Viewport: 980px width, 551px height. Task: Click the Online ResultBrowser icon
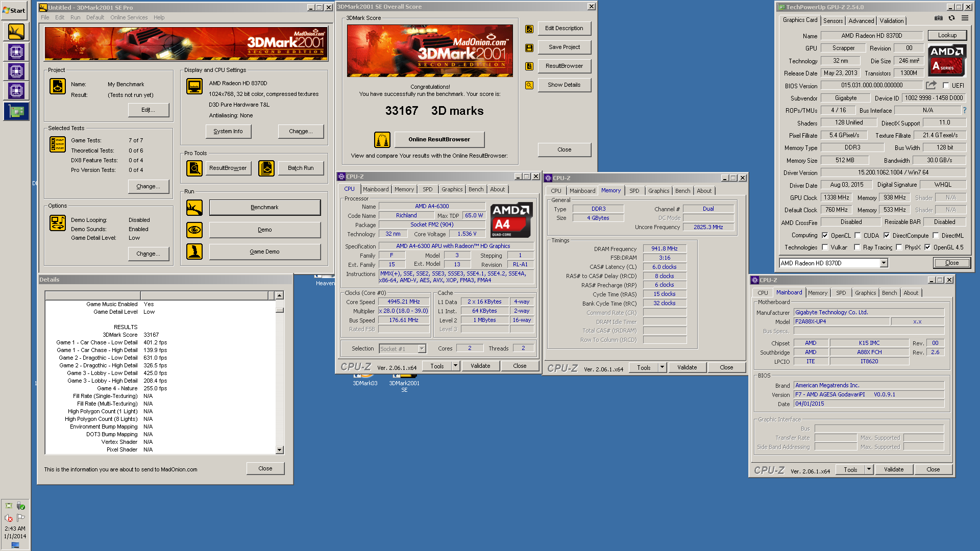(x=382, y=139)
